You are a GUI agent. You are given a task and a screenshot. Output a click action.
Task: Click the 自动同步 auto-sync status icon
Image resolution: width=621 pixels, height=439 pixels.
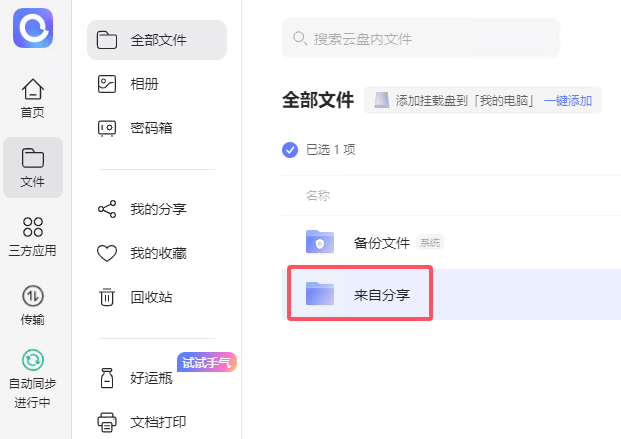click(x=33, y=360)
